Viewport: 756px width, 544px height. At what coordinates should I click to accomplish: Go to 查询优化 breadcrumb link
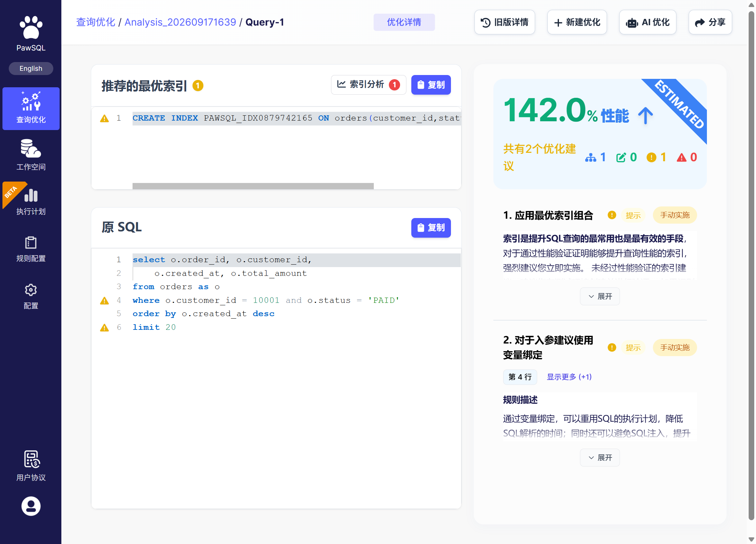[96, 22]
